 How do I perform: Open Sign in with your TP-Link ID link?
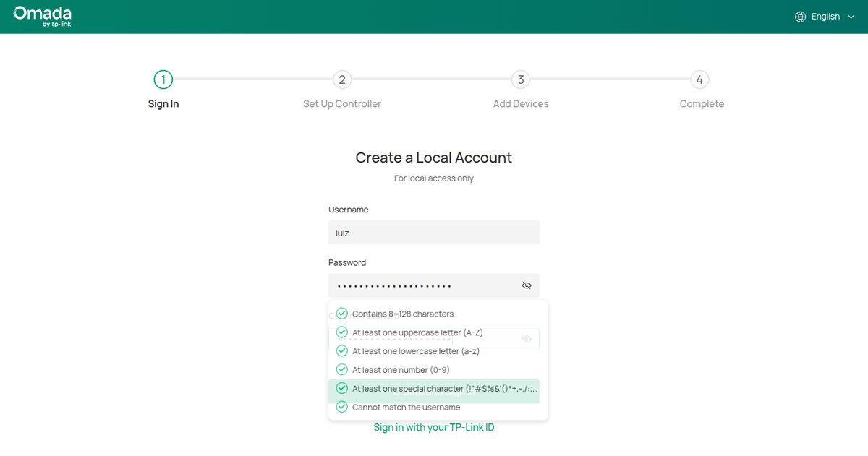click(434, 427)
